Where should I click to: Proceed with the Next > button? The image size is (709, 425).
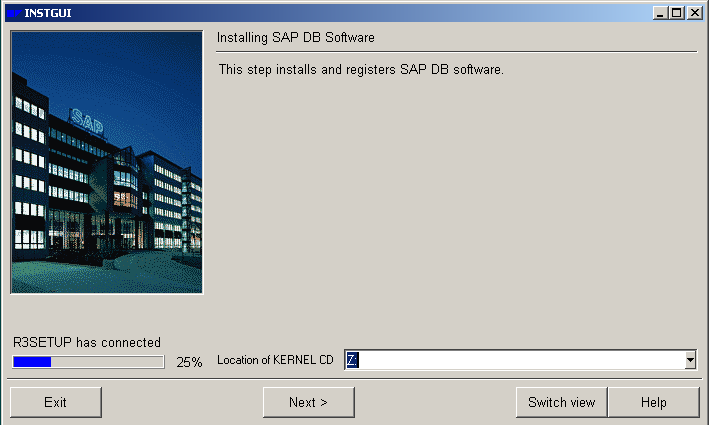click(308, 402)
